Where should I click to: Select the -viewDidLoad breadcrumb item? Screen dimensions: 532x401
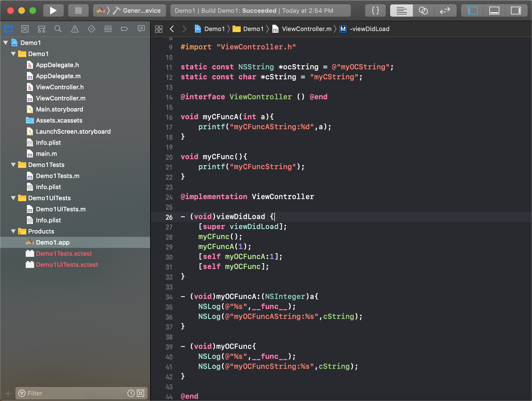[x=369, y=29]
